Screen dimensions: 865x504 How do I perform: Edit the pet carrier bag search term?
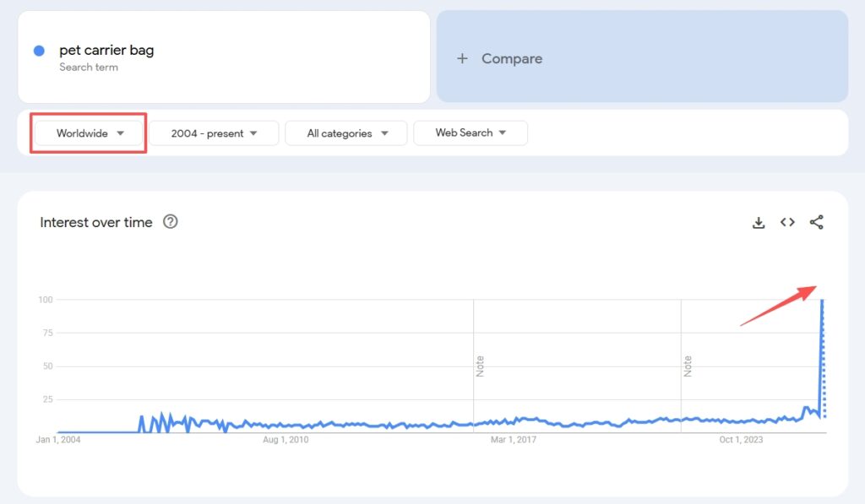click(x=106, y=51)
